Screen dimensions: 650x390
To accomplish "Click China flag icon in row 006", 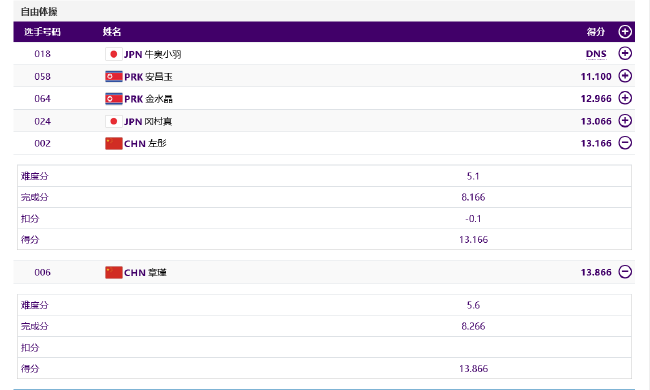I will pos(114,272).
